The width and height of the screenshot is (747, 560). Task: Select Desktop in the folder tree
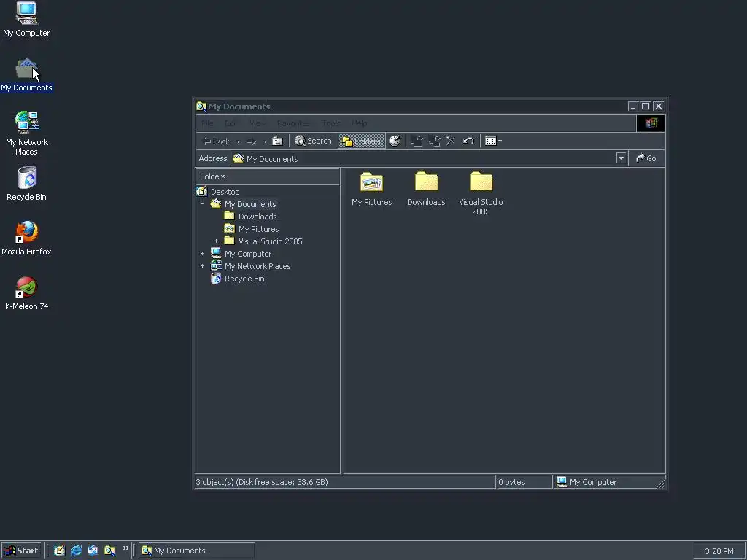point(225,192)
